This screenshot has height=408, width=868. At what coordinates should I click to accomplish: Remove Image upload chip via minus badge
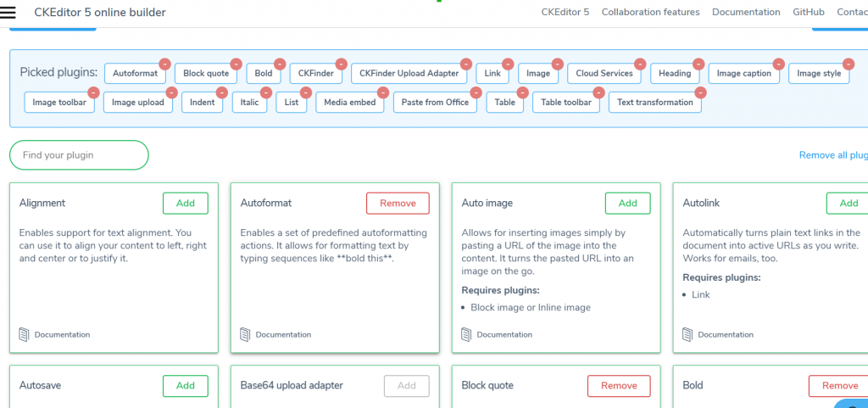(x=171, y=92)
